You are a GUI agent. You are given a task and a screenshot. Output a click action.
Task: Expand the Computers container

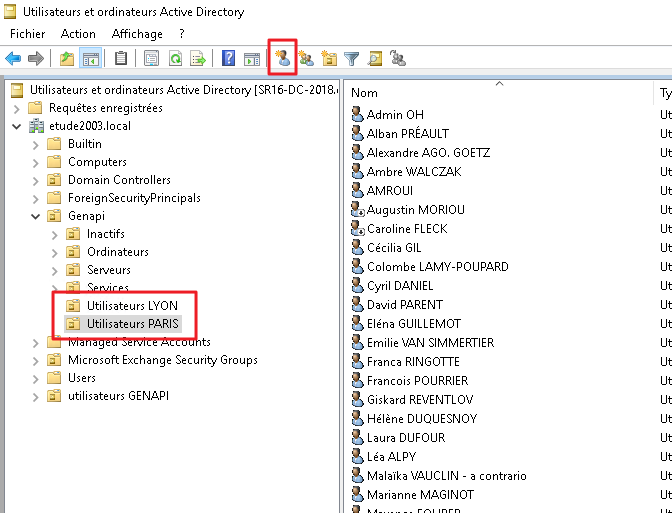[x=36, y=163]
